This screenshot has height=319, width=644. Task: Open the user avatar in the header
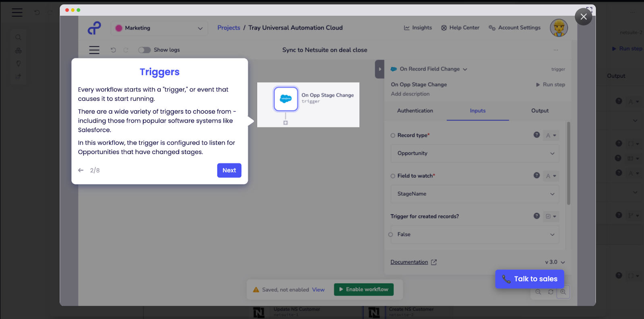coord(559,28)
